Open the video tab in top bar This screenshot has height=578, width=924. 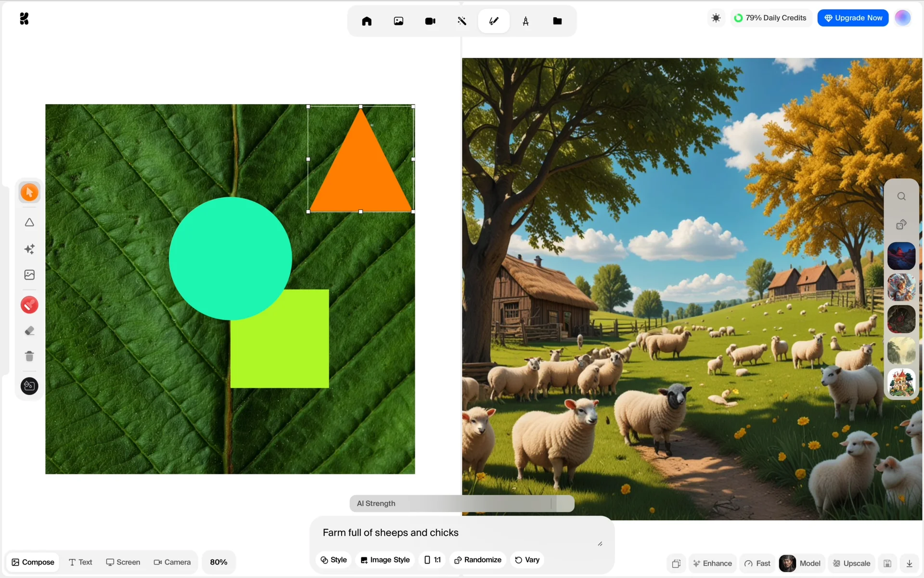(430, 21)
